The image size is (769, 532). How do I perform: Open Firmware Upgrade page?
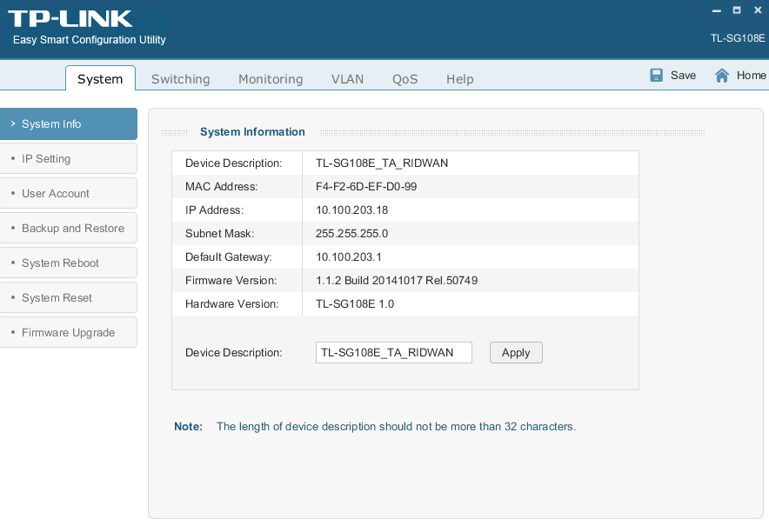[x=68, y=333]
